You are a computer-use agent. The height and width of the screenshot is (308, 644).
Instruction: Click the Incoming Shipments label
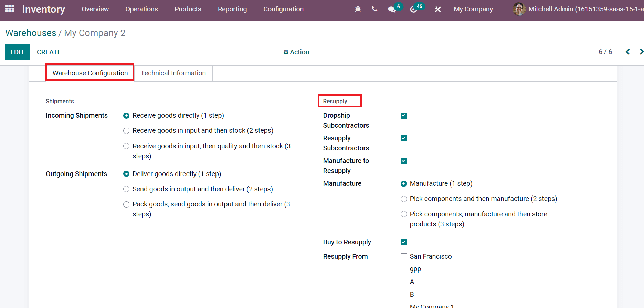(x=77, y=115)
